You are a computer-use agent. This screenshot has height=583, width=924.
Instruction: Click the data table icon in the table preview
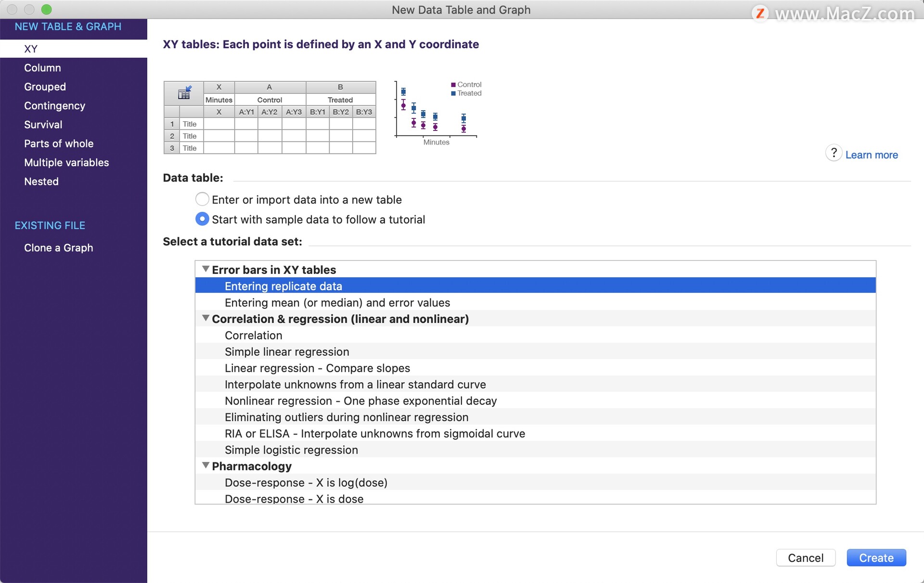183,92
